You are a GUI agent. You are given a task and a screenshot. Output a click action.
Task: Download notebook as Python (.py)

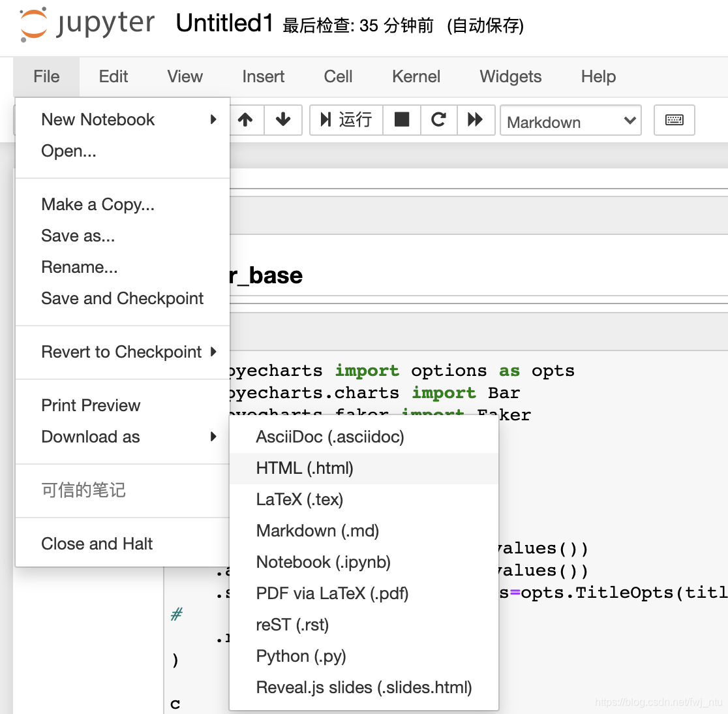point(301,656)
